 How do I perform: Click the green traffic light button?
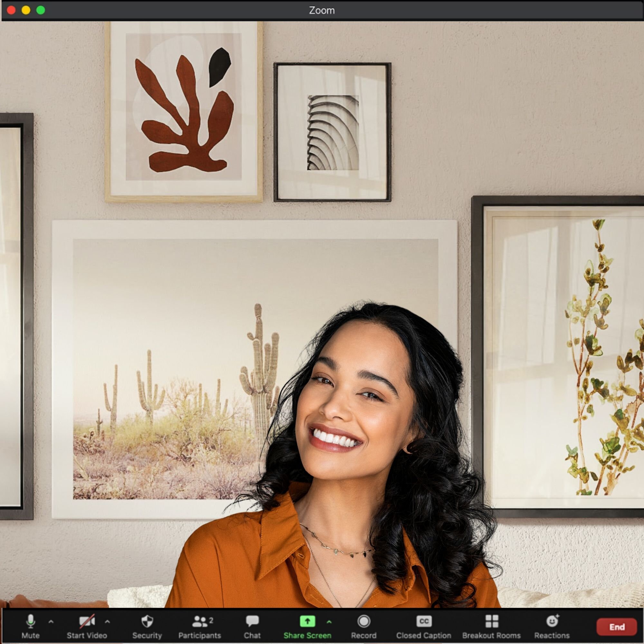tap(40, 10)
